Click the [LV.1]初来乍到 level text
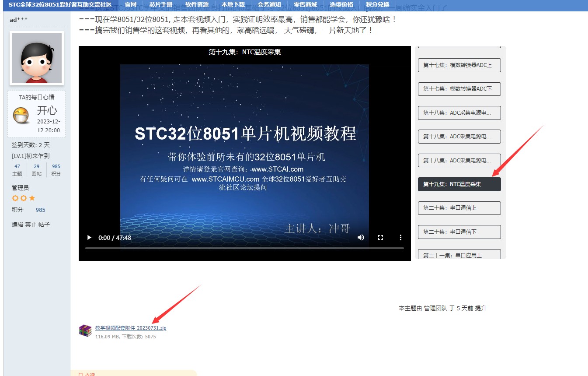 (31, 156)
